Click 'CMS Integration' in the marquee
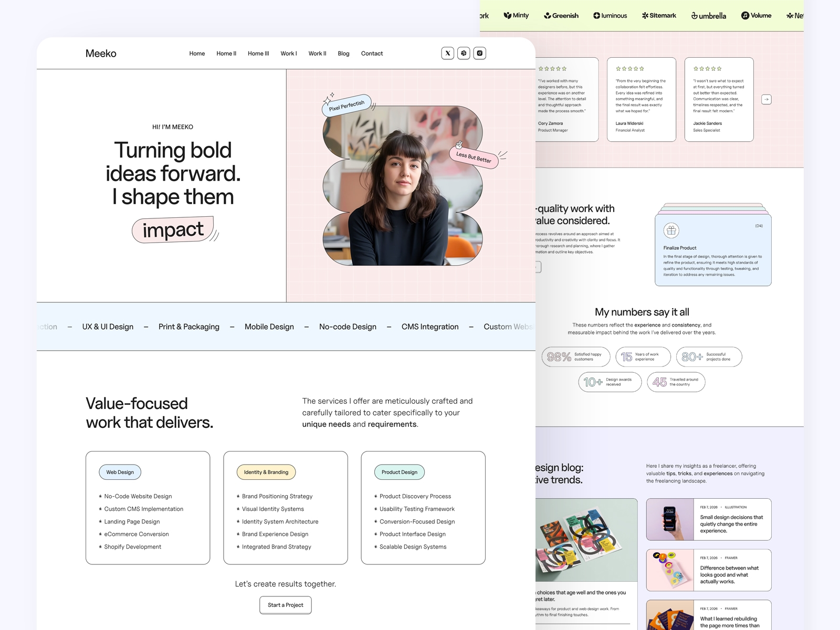Image resolution: width=840 pixels, height=630 pixels. [x=430, y=327]
